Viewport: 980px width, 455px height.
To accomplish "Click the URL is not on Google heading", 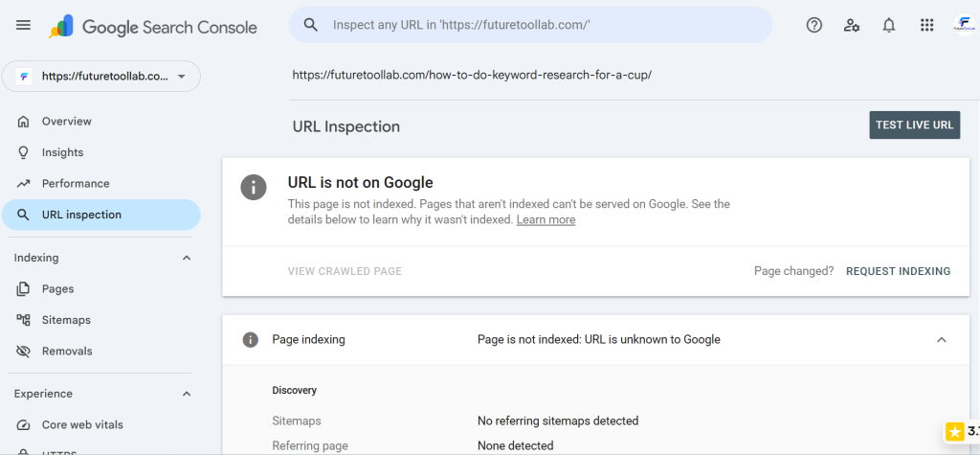I will (x=361, y=183).
